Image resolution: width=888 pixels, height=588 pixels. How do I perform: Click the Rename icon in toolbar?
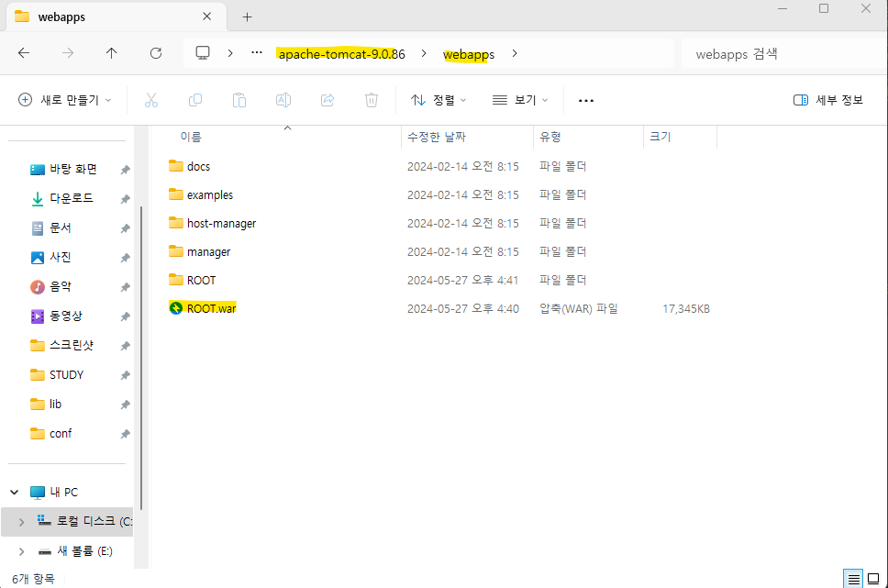pyautogui.click(x=283, y=100)
